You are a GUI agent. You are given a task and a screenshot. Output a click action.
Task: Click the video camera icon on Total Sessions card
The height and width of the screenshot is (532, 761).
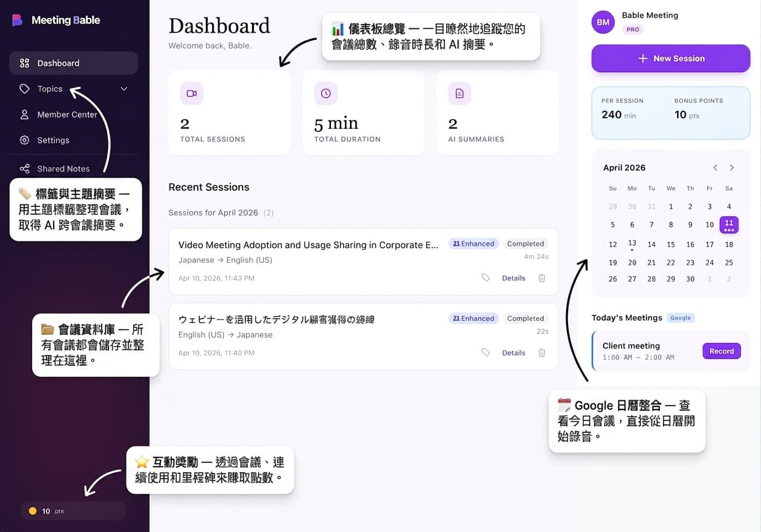point(191,93)
